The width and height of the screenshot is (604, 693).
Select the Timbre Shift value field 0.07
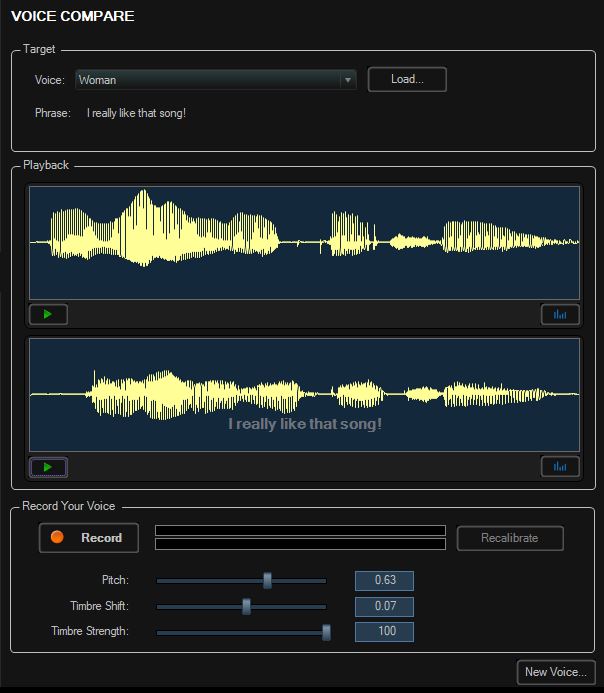(384, 606)
